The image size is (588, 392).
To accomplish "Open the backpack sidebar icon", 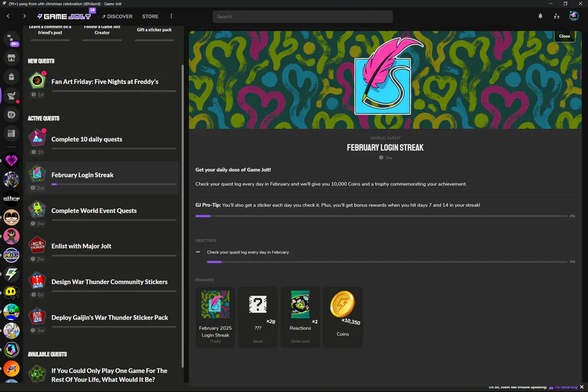I will pos(11,76).
